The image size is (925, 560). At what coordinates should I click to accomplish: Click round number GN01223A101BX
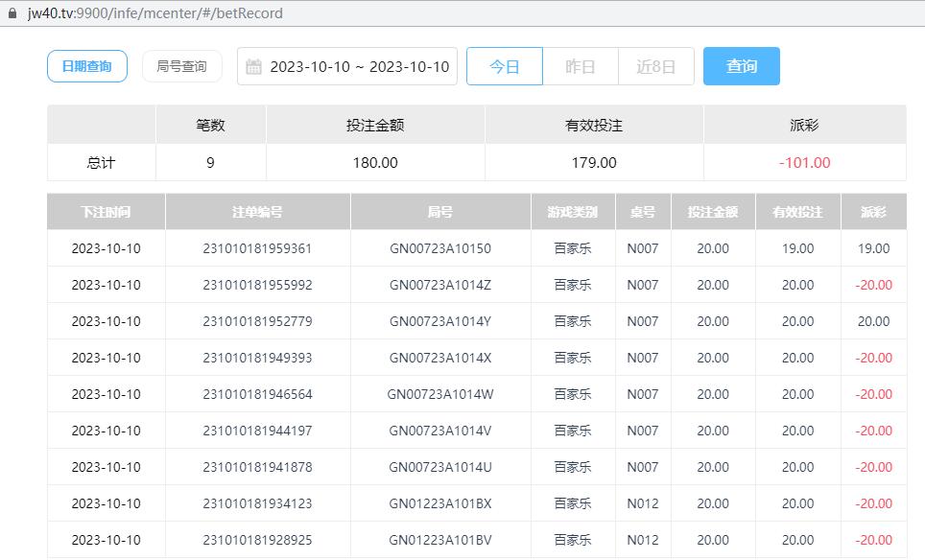439,503
